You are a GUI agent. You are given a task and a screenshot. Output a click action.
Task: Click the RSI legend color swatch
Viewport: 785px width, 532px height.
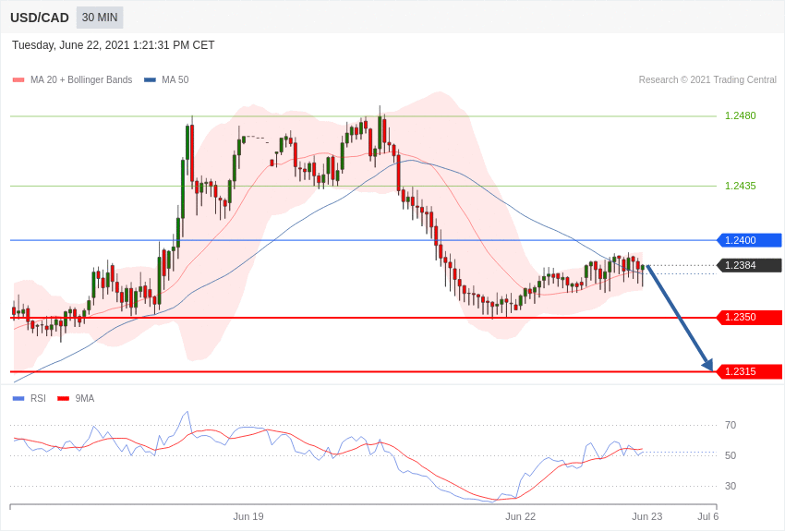(18, 399)
